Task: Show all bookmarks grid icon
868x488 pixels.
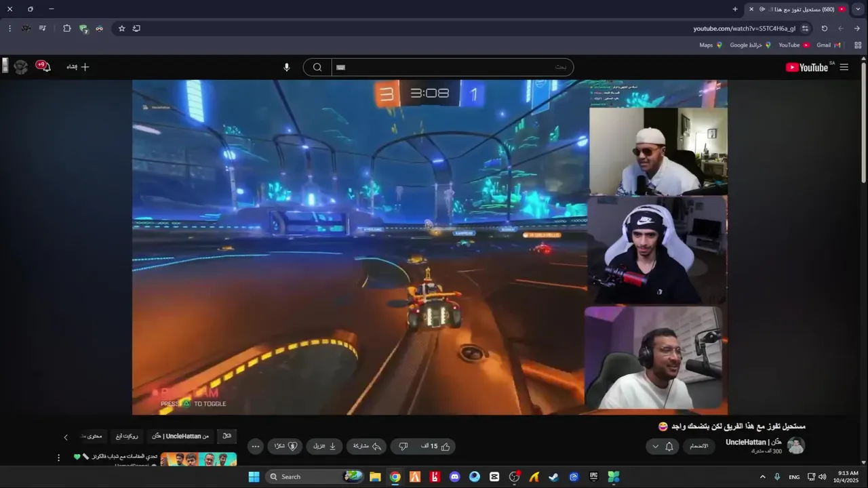Action: pos(858,45)
